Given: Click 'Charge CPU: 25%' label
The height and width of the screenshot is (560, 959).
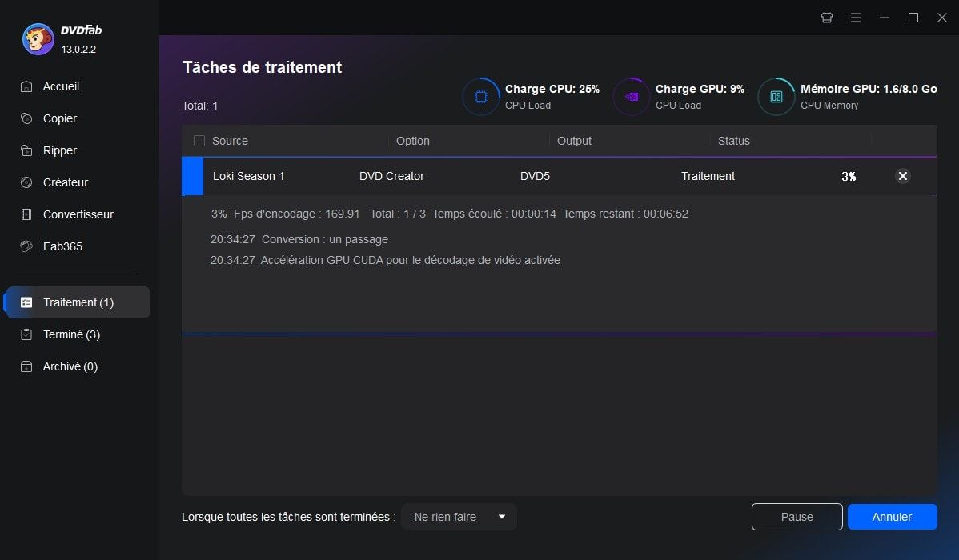Looking at the screenshot, I should click(552, 89).
